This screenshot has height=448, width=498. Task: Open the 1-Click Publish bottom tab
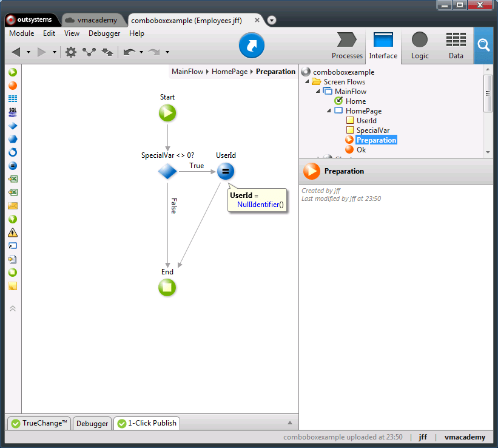click(147, 423)
